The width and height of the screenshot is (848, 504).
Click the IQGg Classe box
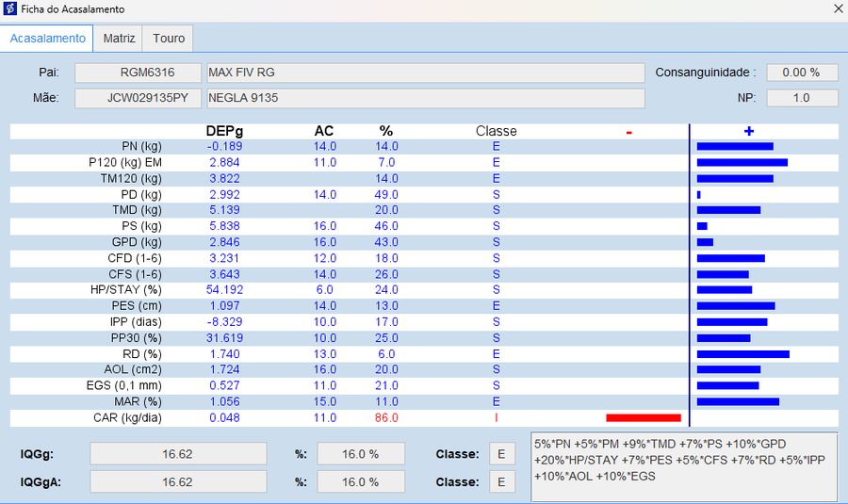point(502,454)
